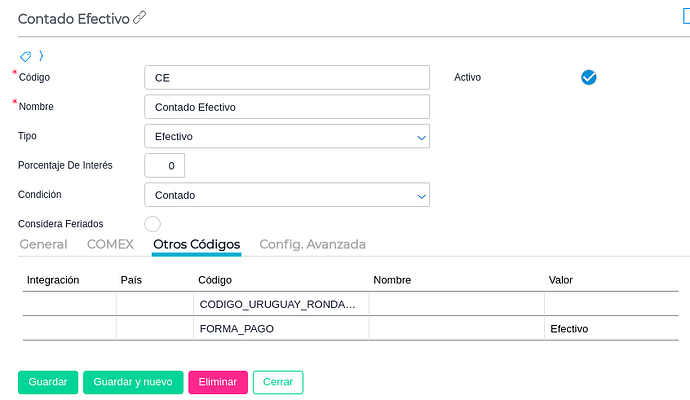Screen dimensions: 690x400
Task: Open the COMEX tab
Action: [x=110, y=244]
